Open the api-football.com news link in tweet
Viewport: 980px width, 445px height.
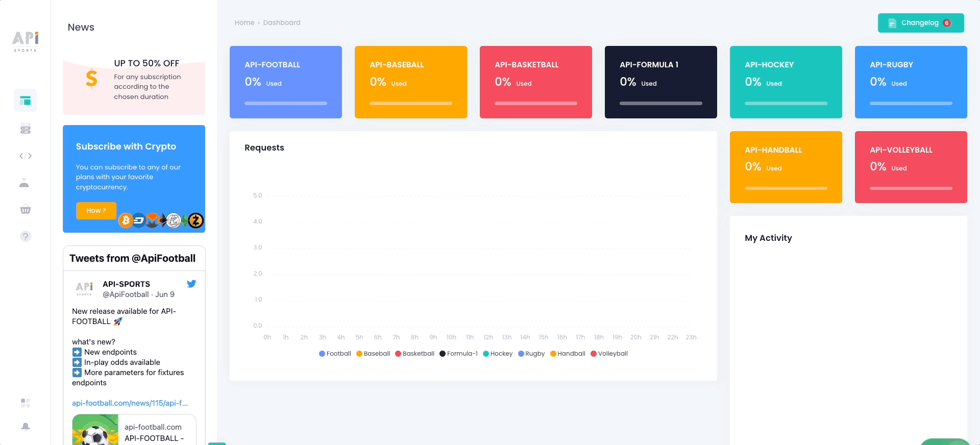pyautogui.click(x=130, y=403)
